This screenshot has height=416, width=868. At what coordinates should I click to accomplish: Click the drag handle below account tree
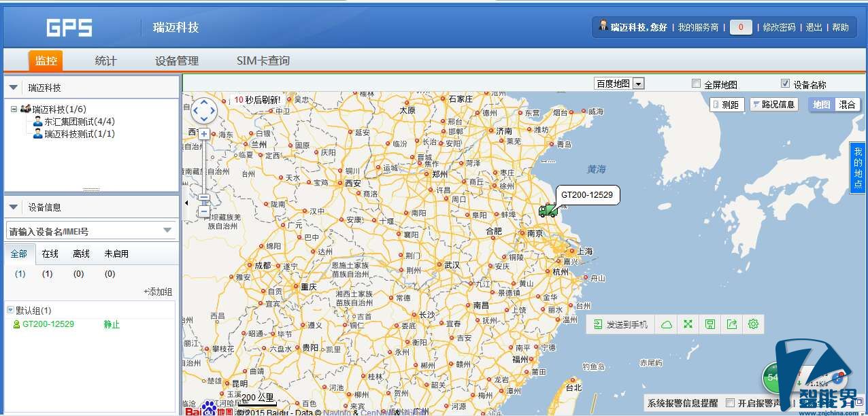click(91, 190)
